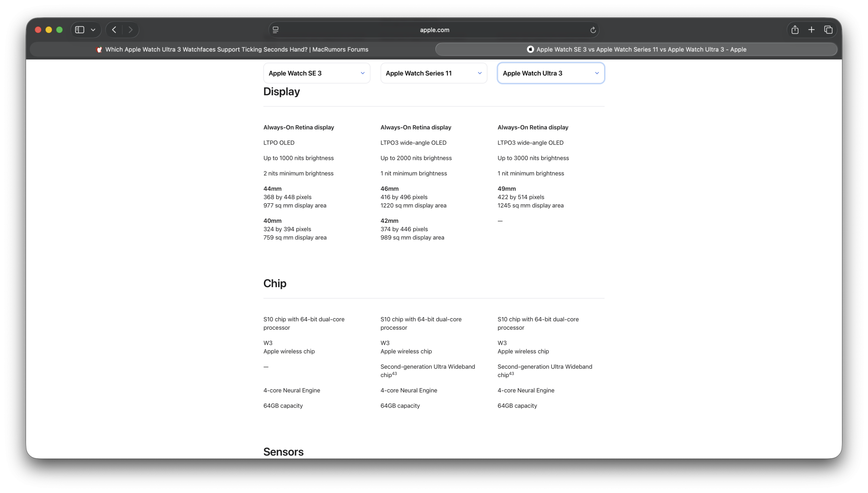Click footnote 43 in the Ultra 3 column
Viewport: 868px width, 493px height.
pyautogui.click(x=512, y=374)
